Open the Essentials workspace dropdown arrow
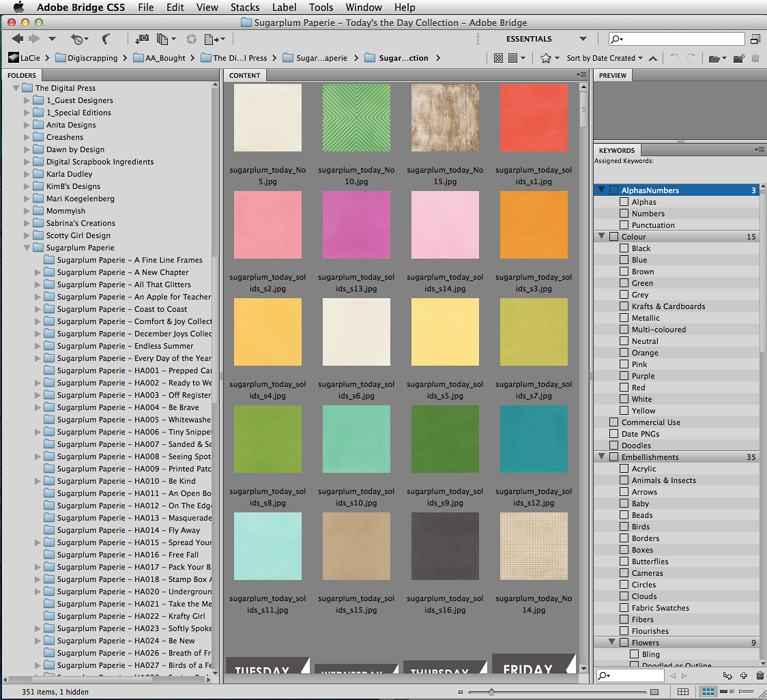 (583, 39)
